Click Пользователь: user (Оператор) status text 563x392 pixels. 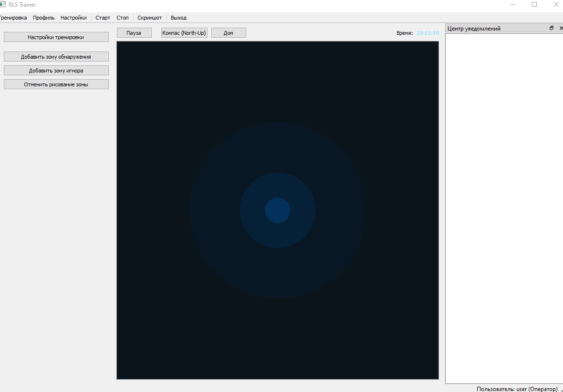click(x=517, y=389)
